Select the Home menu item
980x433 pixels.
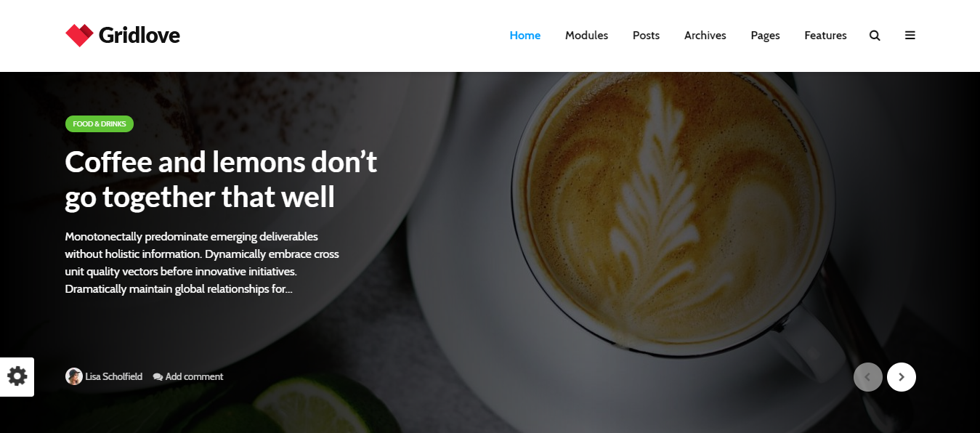(x=525, y=36)
